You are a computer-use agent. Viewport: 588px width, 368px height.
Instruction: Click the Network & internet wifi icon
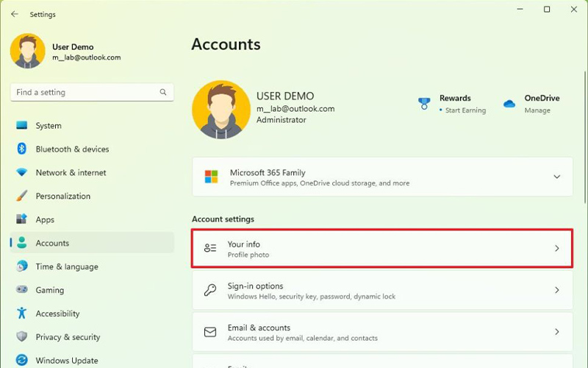(22, 172)
